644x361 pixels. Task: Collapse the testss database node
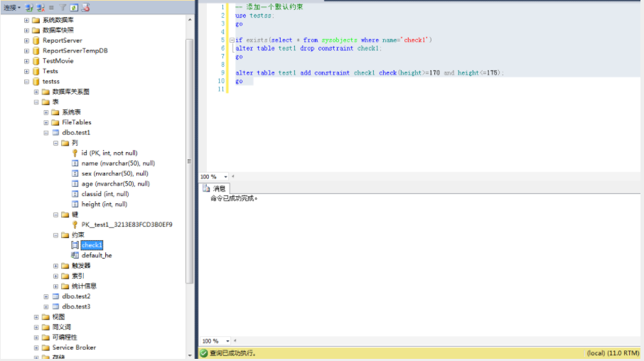tap(26, 81)
